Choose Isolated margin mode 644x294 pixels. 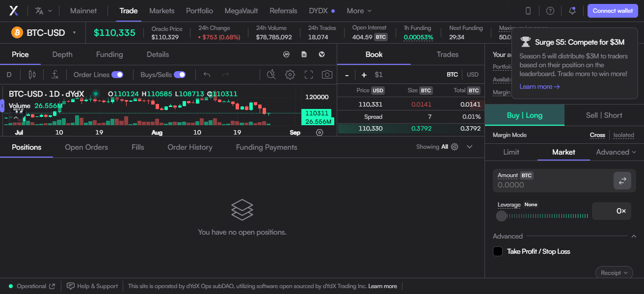point(624,135)
